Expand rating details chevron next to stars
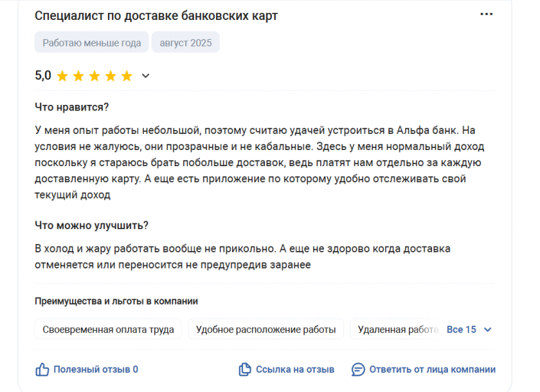The height and width of the screenshot is (392, 540). (146, 76)
